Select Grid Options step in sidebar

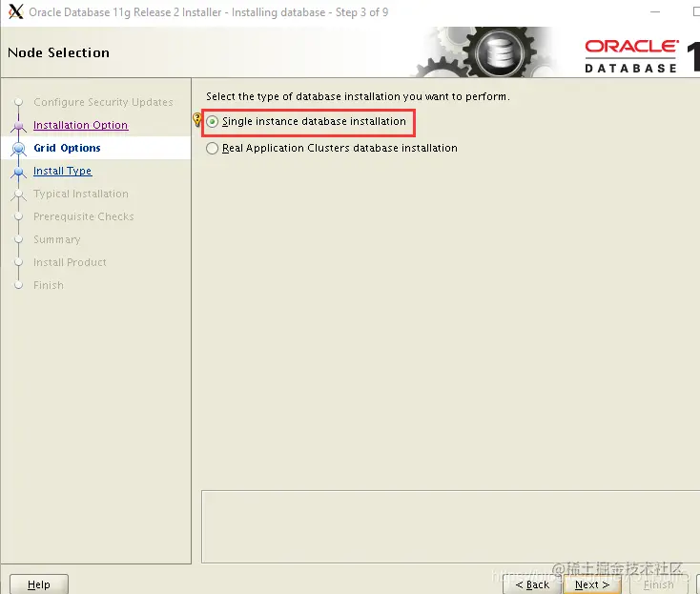point(67,148)
